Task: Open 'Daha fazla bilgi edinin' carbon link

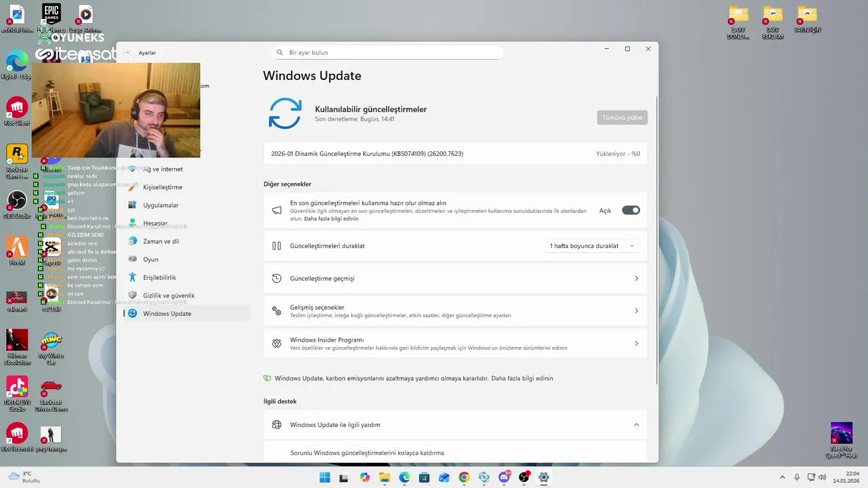Action: [x=522, y=378]
